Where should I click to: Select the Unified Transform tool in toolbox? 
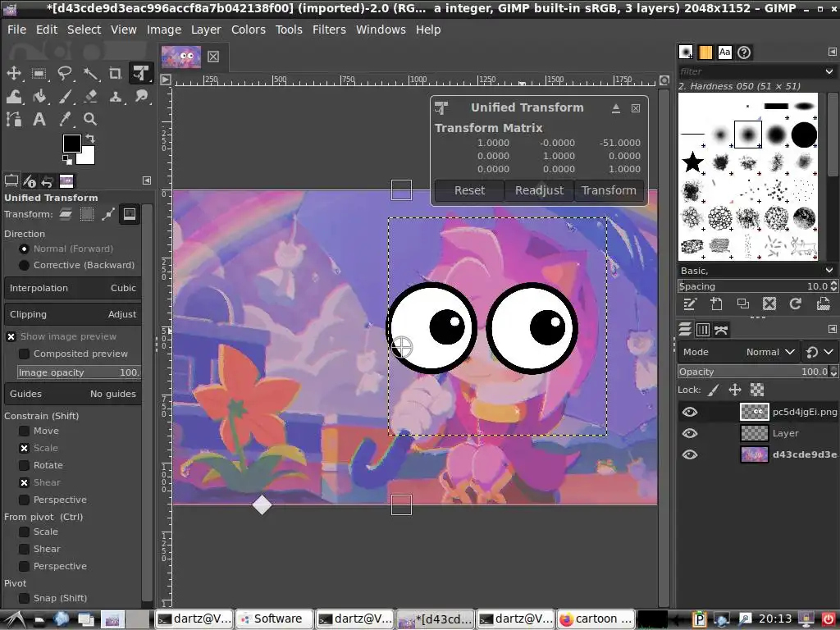click(141, 73)
